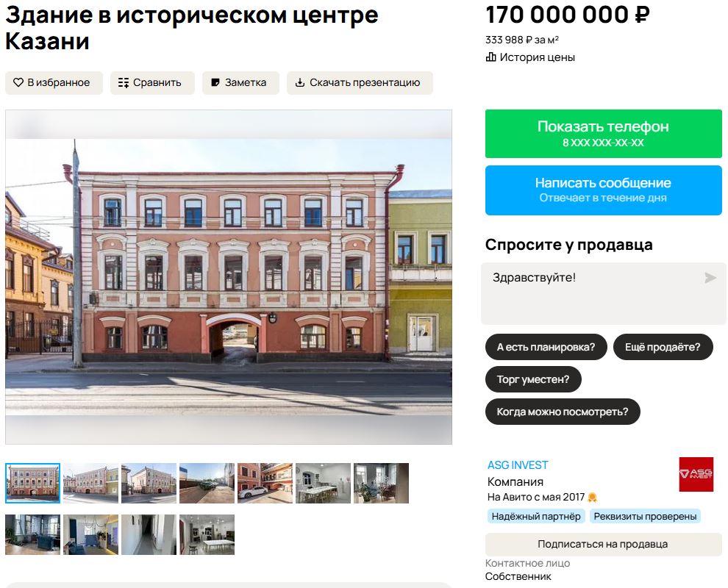Viewport: 728px width, 588px height.
Task: Subscribe via Подписаться на продавца
Action: click(x=603, y=544)
